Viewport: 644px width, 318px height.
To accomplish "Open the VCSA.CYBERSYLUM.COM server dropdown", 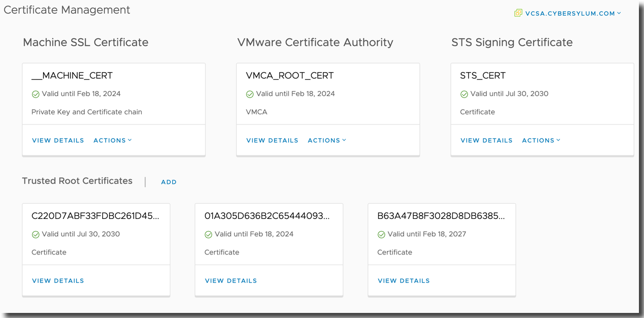I will [x=572, y=14].
